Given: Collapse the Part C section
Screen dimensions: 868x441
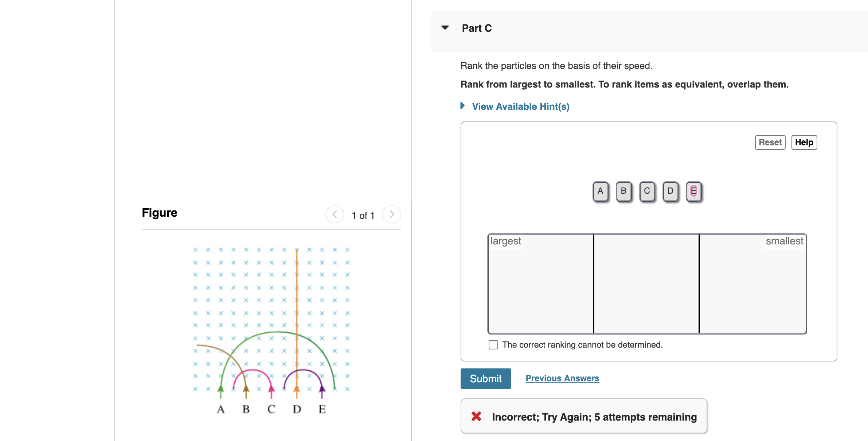Looking at the screenshot, I should coord(445,27).
